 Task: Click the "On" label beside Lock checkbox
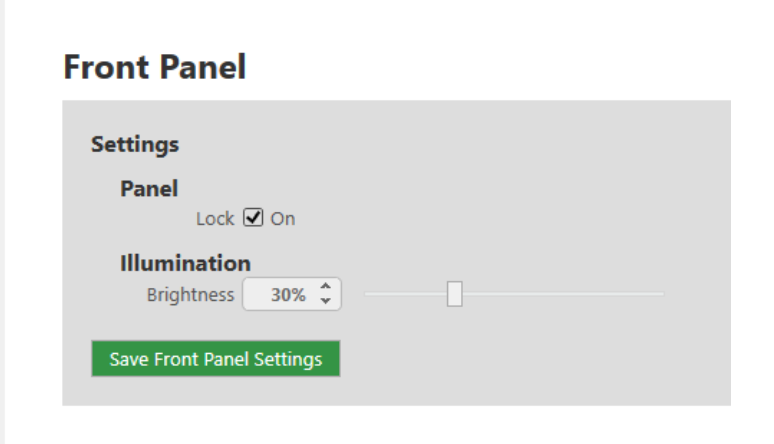click(x=283, y=218)
